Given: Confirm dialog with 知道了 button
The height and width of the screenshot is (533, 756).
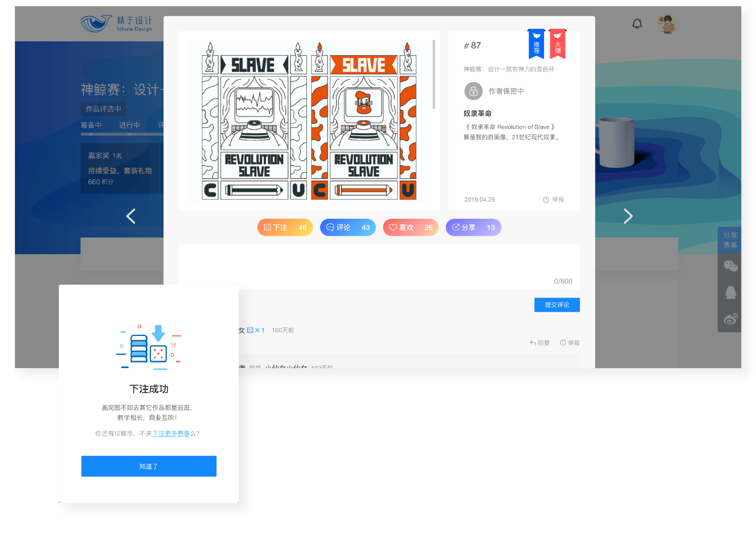Looking at the screenshot, I should [149, 466].
